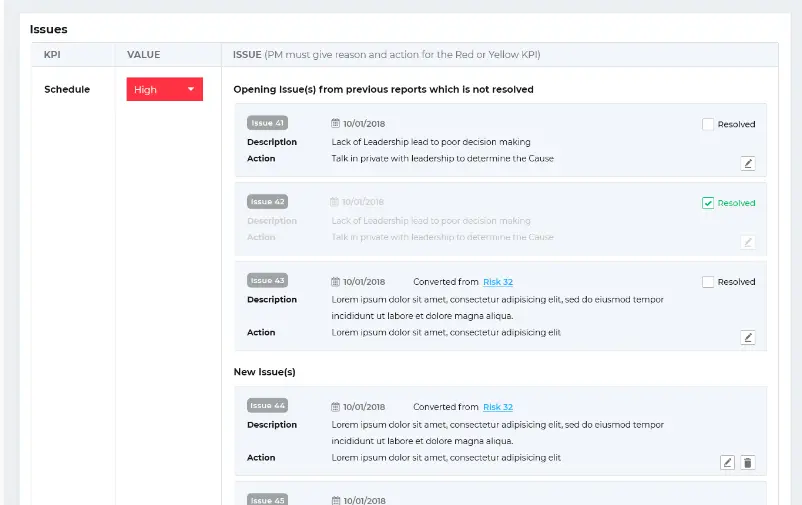Open the editor for Issue 44

click(x=728, y=462)
